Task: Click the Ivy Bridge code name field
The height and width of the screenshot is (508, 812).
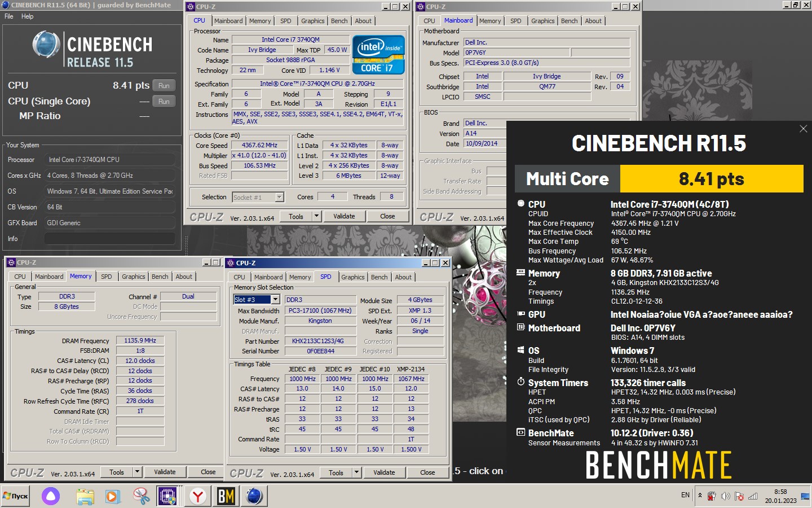Action: coord(262,50)
